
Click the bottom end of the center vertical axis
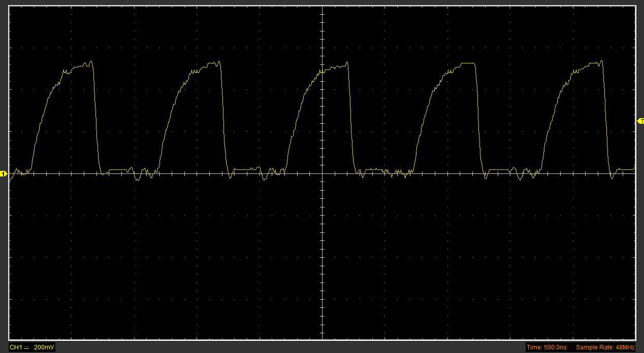(323, 338)
